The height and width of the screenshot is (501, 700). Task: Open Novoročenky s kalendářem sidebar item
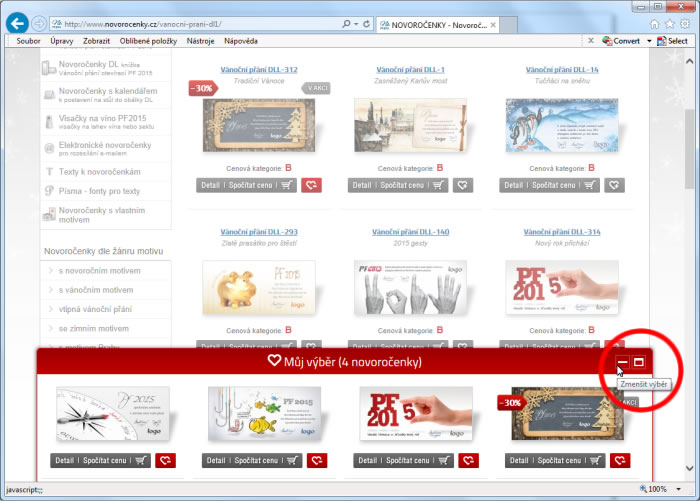tap(106, 95)
